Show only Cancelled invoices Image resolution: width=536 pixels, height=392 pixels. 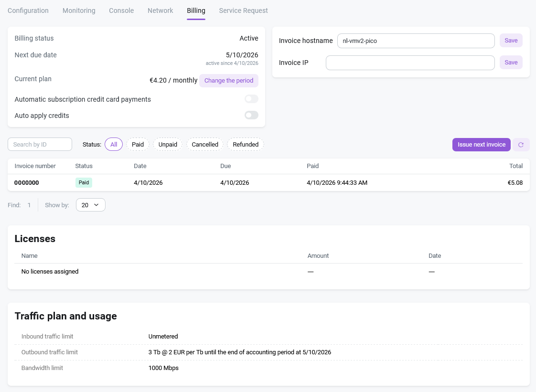tap(205, 144)
